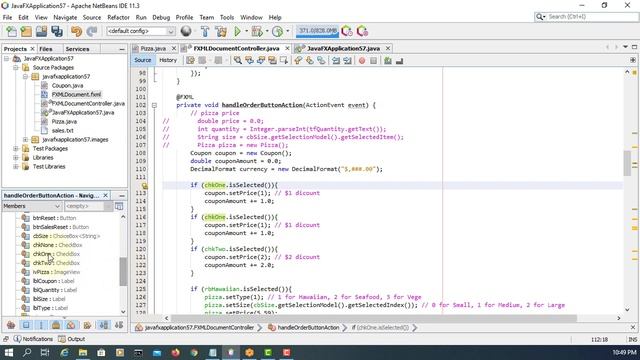Click the Open Project toolbar icon
The height and width of the screenshot is (360, 640).
(x=41, y=31)
